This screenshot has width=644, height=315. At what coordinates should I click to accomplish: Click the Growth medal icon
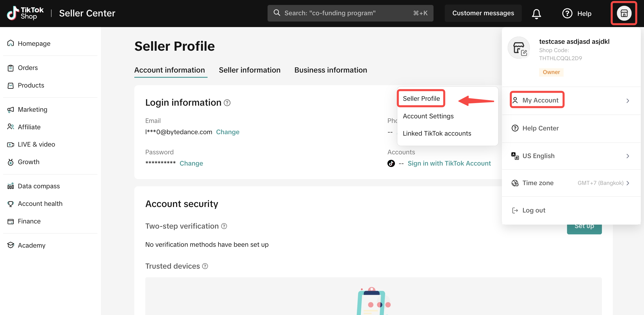pos(11,162)
